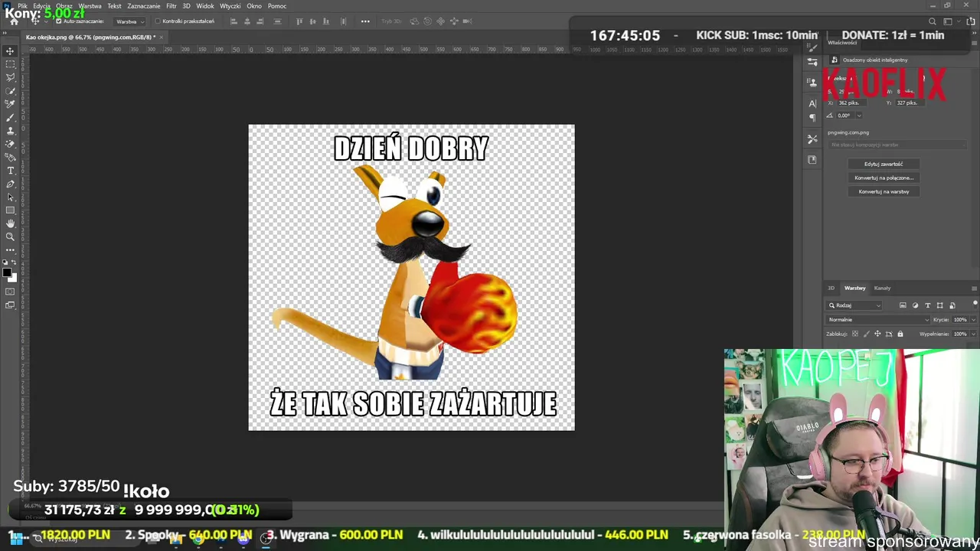Select the Horizontal Type tool
980x551 pixels.
(10, 170)
